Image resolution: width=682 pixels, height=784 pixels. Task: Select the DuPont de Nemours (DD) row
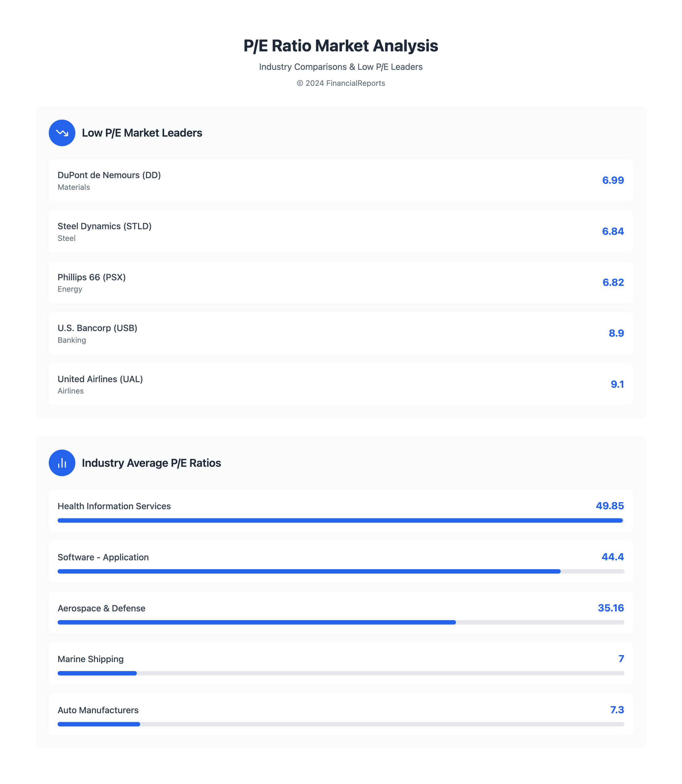pos(341,180)
